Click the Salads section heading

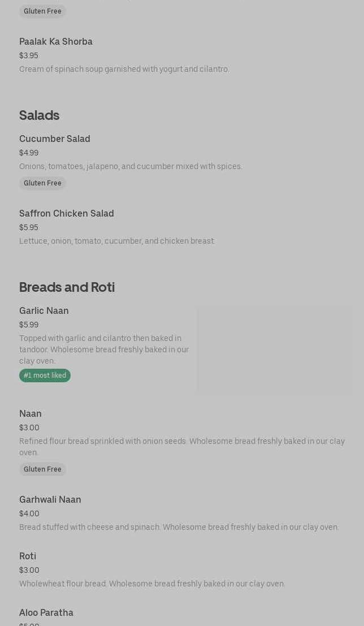click(x=39, y=115)
